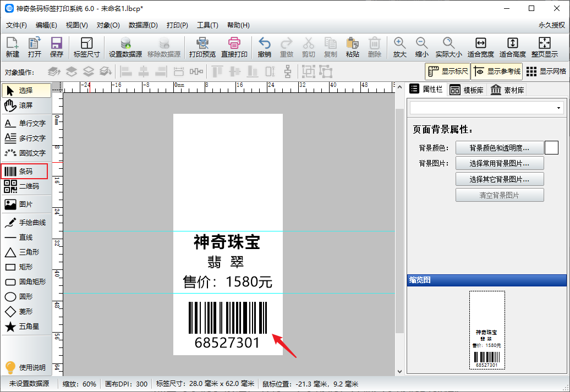Viewport: 570px width, 392px height.
Task: Open the 文件(F) menu
Action: (17, 25)
